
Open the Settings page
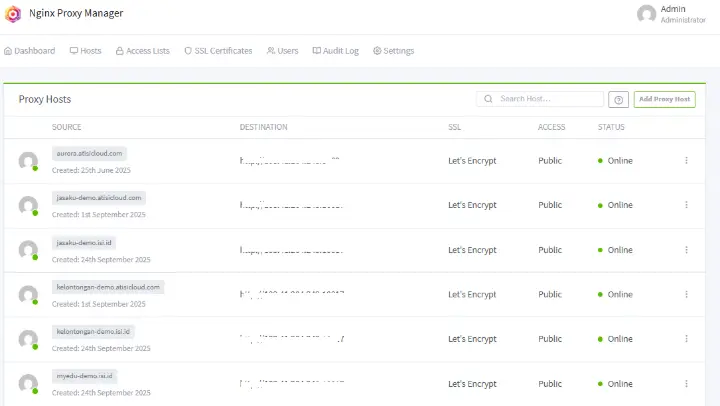[x=393, y=51]
